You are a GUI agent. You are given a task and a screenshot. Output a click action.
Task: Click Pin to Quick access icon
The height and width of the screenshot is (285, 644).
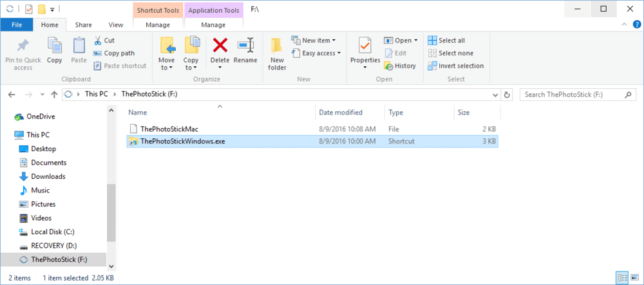(x=23, y=46)
